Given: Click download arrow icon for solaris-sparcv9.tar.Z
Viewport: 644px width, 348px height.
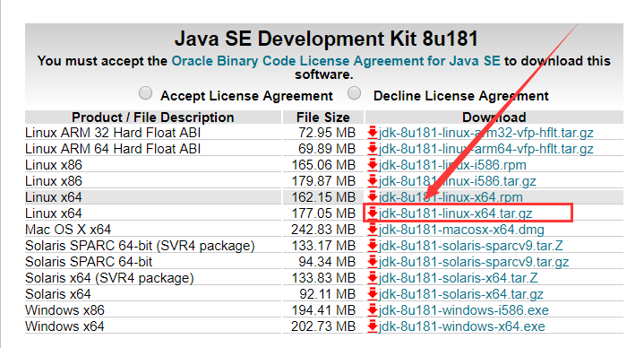Looking at the screenshot, I should click(x=373, y=245).
